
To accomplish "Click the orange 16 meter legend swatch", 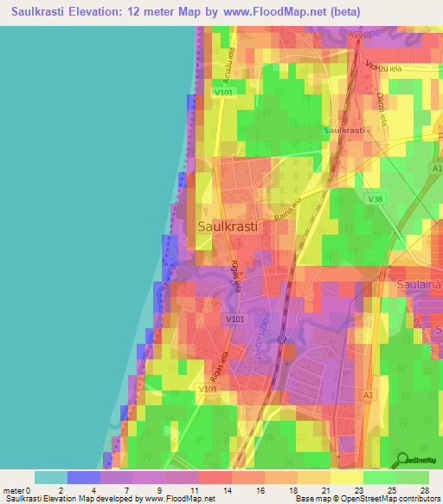I will pos(281,477).
